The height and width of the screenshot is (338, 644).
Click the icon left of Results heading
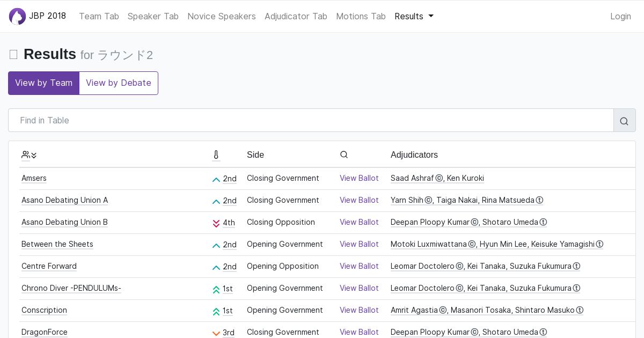pyautogui.click(x=13, y=55)
